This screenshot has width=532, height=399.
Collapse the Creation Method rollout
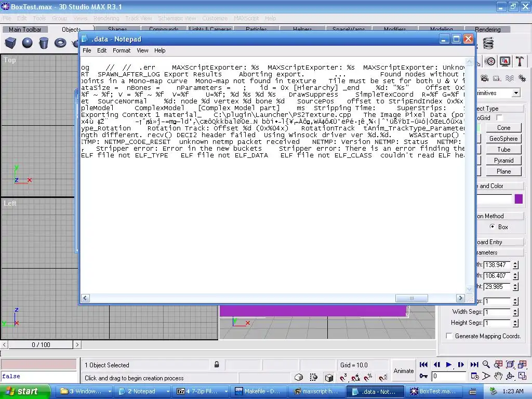[500, 216]
